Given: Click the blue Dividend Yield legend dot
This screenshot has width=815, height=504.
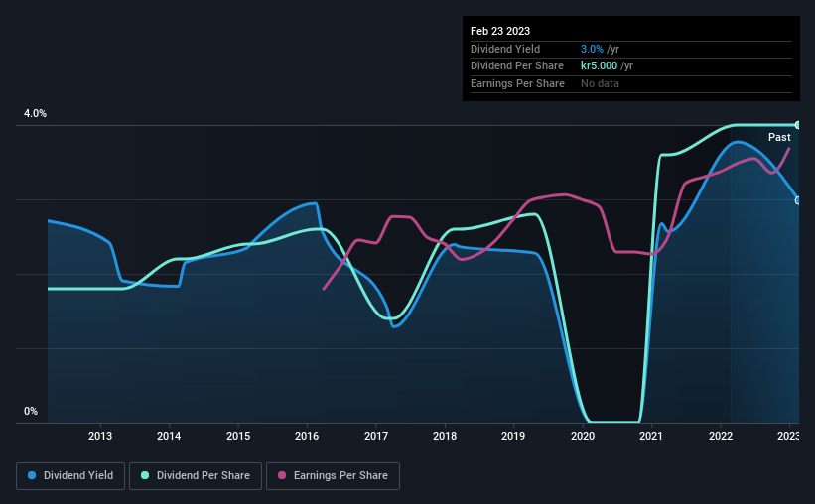Looking at the screenshot, I should point(33,476).
